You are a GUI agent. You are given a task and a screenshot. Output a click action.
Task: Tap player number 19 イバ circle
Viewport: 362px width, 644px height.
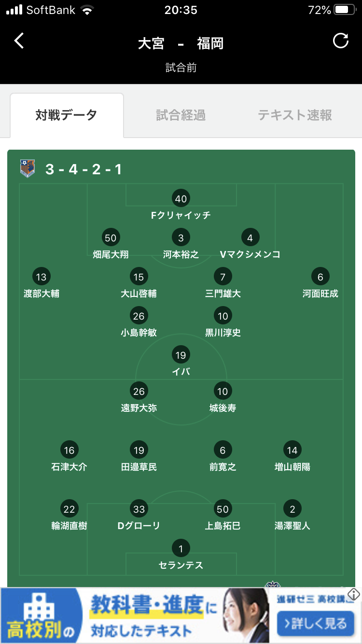point(181,355)
